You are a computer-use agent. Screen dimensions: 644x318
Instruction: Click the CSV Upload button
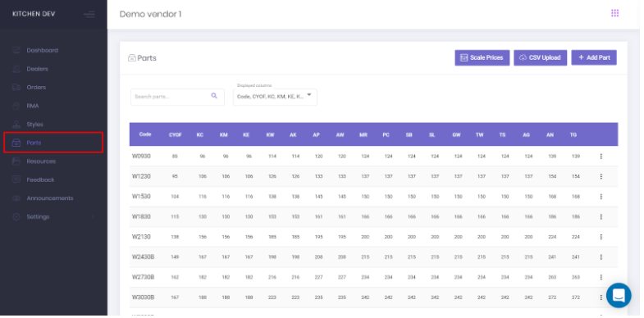pos(541,58)
